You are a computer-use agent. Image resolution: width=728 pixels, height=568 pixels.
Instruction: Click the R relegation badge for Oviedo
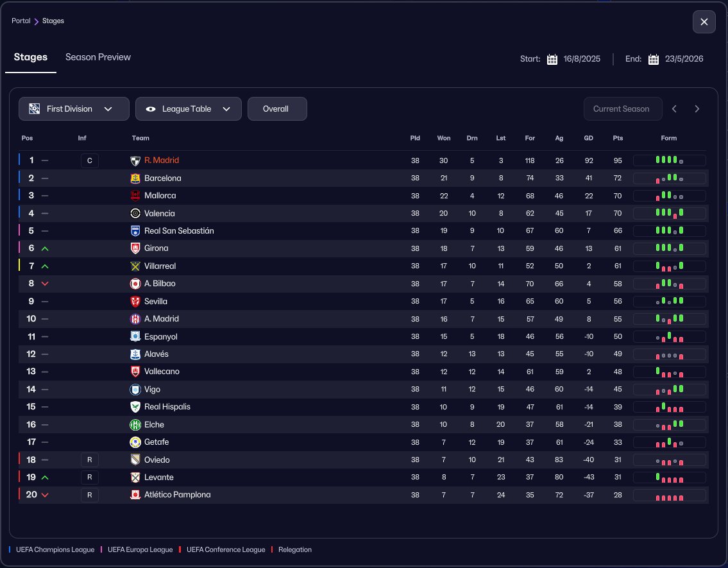click(90, 460)
